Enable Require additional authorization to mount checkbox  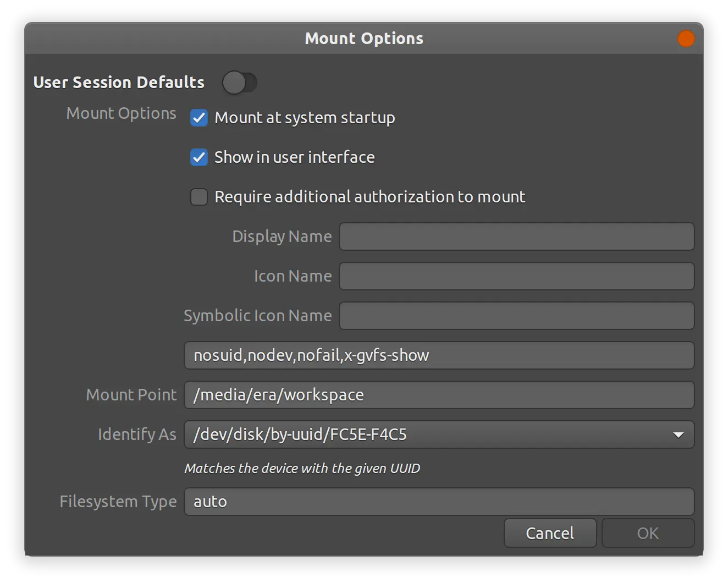[x=199, y=197]
